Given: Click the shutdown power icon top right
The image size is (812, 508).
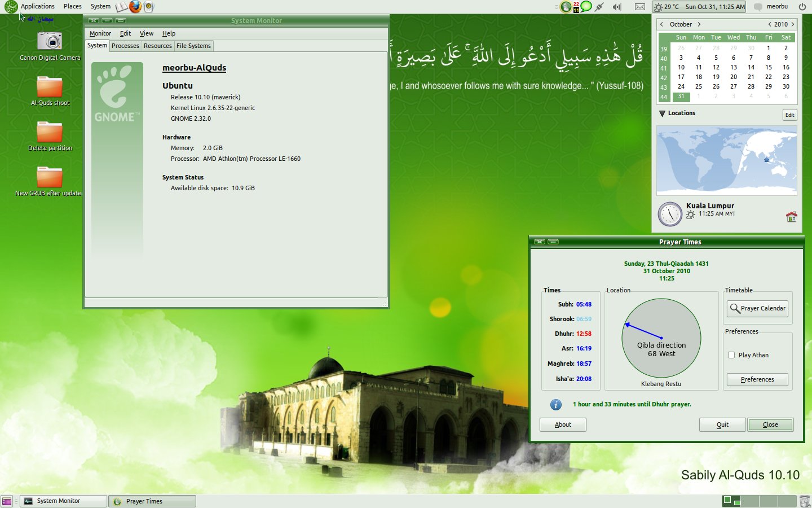Looking at the screenshot, I should [x=801, y=7].
